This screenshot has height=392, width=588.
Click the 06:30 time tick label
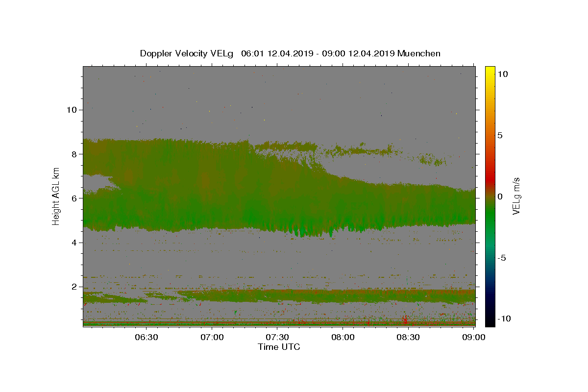point(147,337)
